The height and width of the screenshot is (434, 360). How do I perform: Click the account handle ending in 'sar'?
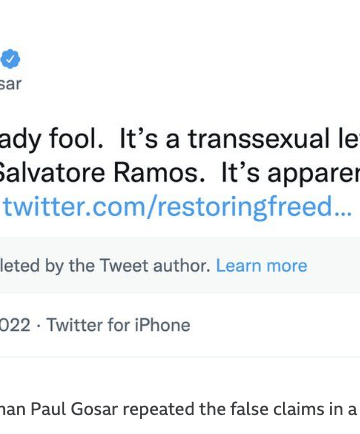click(x=10, y=84)
